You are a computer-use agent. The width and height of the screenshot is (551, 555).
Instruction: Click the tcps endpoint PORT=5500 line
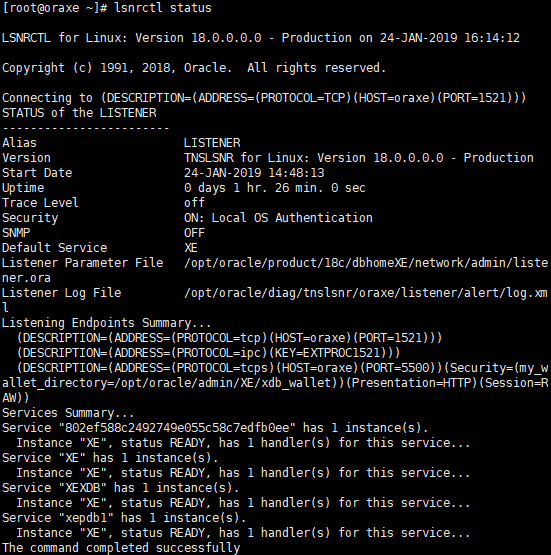click(275, 383)
